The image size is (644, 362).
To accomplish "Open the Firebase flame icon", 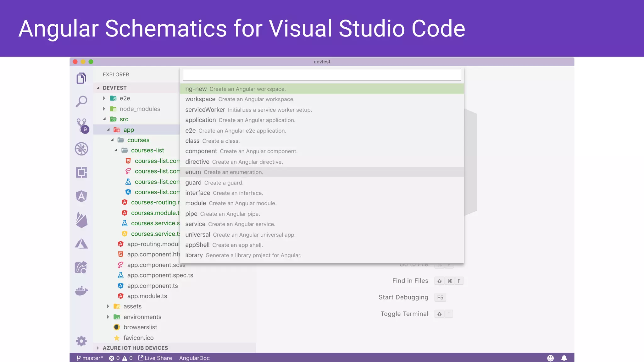I will click(x=81, y=220).
